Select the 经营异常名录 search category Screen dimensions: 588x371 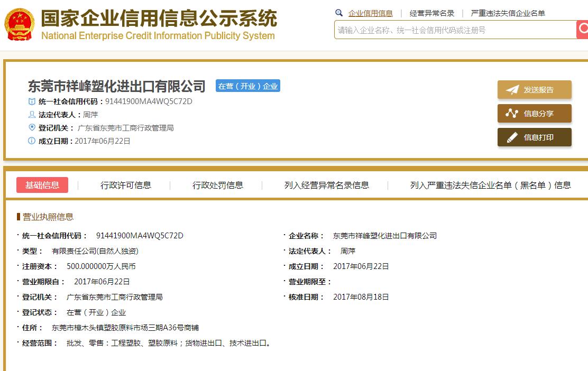click(432, 13)
